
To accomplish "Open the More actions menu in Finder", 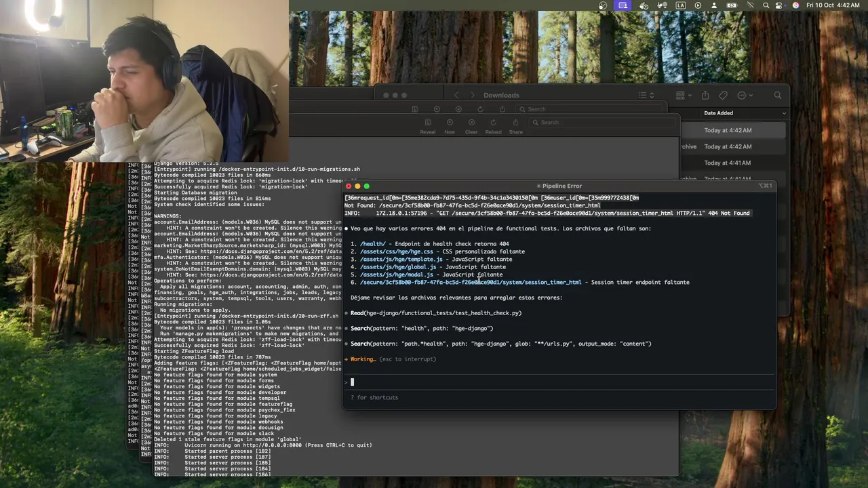I will coord(745,96).
